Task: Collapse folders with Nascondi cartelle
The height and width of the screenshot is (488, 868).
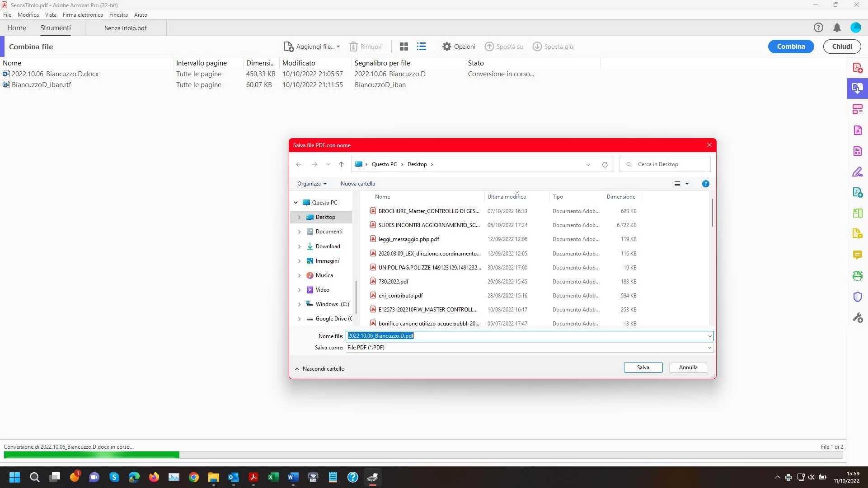Action: pos(319,369)
